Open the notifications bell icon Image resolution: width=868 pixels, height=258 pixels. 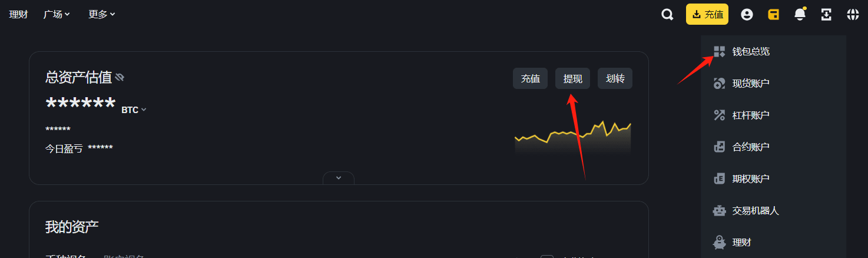coord(800,14)
